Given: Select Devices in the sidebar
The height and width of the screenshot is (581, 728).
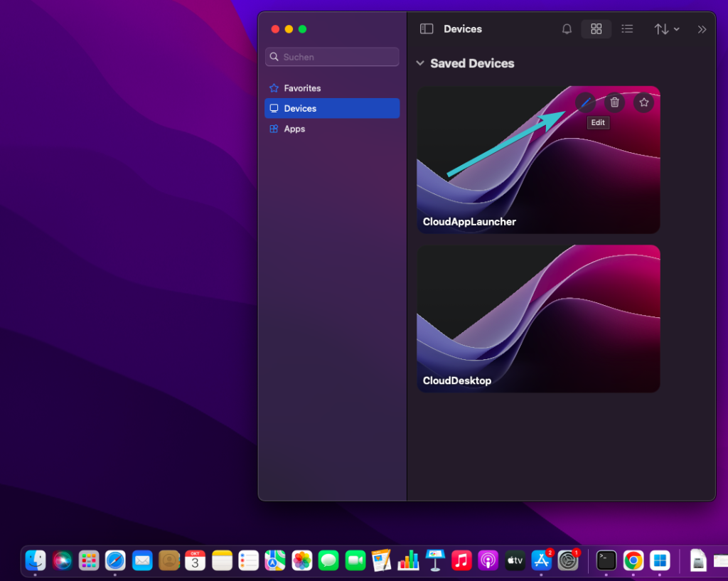Looking at the screenshot, I should click(332, 108).
